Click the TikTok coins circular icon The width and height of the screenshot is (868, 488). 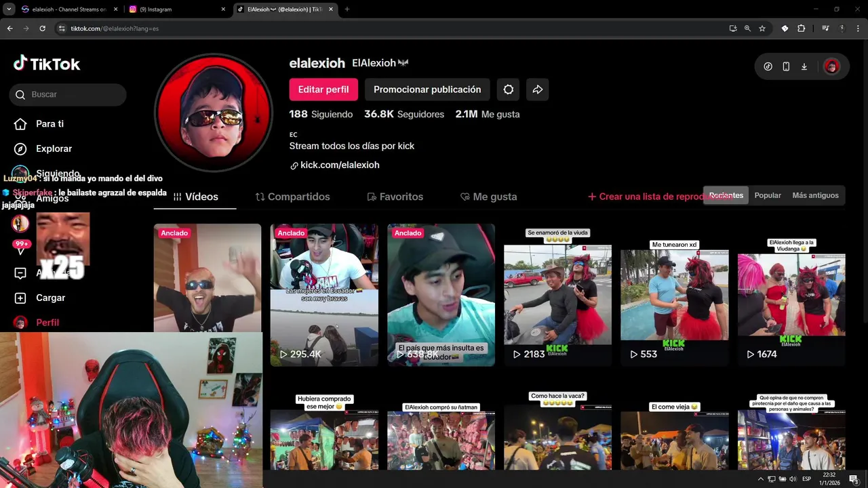click(768, 66)
